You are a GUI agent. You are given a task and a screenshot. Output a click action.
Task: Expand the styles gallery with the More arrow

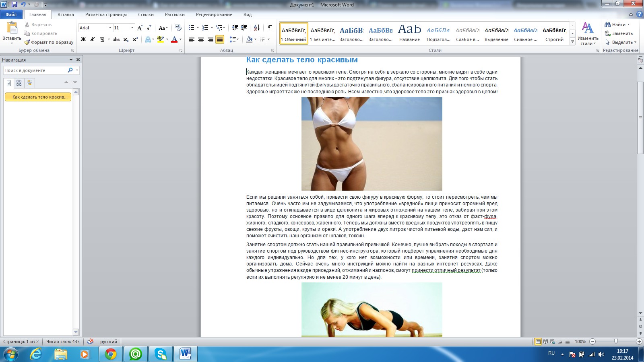[573, 42]
